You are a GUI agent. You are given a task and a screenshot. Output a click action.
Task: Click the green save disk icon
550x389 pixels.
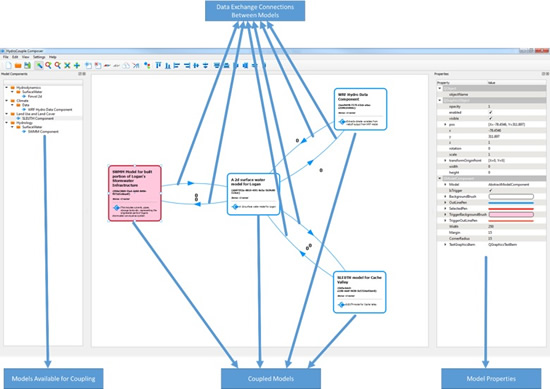coord(27,65)
